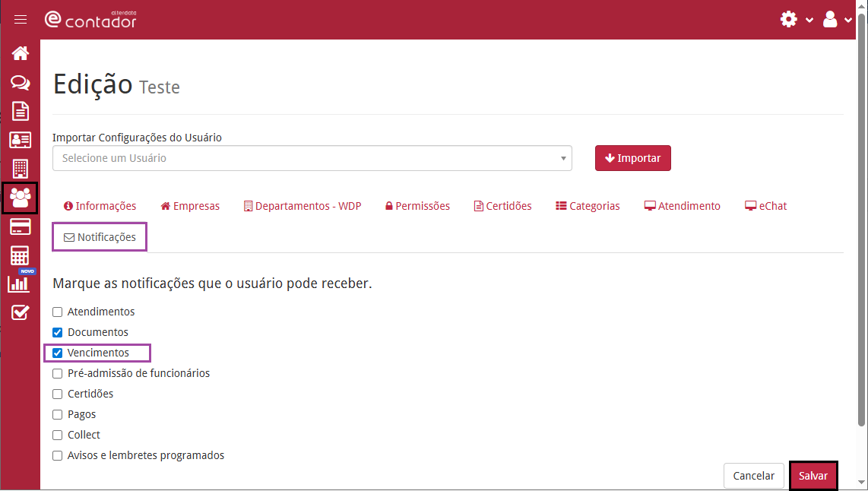868x491 pixels.
Task: Check the Certidões notification checkbox
Action: pos(58,394)
